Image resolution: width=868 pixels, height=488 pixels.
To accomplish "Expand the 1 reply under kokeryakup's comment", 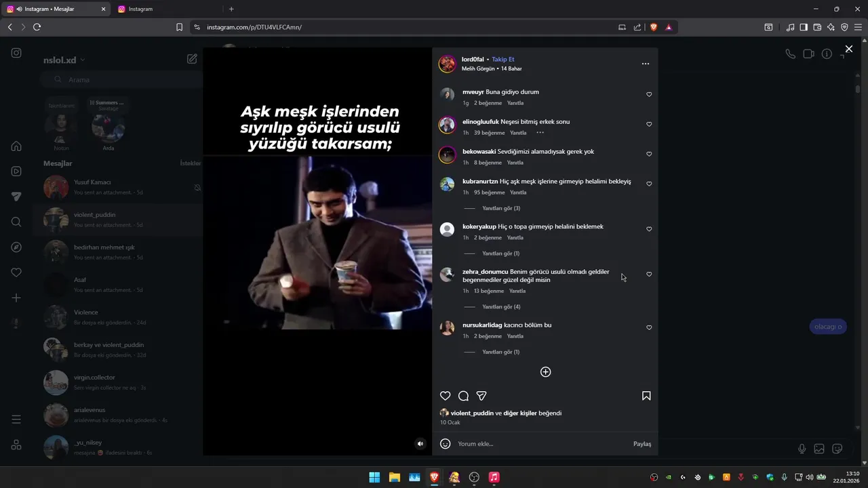I will pos(500,253).
